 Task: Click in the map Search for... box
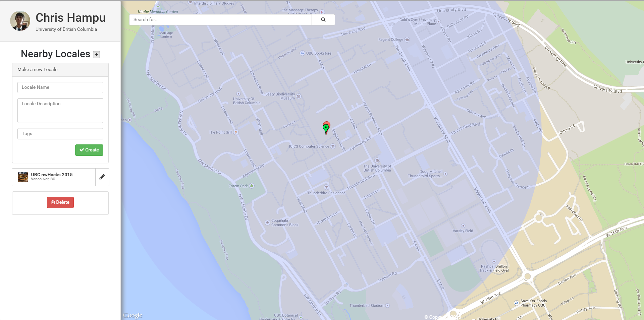pyautogui.click(x=220, y=20)
